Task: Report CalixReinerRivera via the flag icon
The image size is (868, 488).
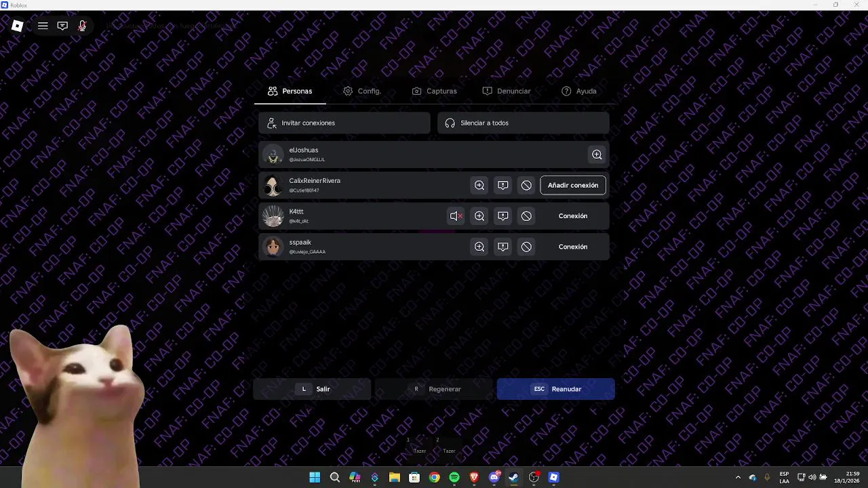Action: [502, 185]
